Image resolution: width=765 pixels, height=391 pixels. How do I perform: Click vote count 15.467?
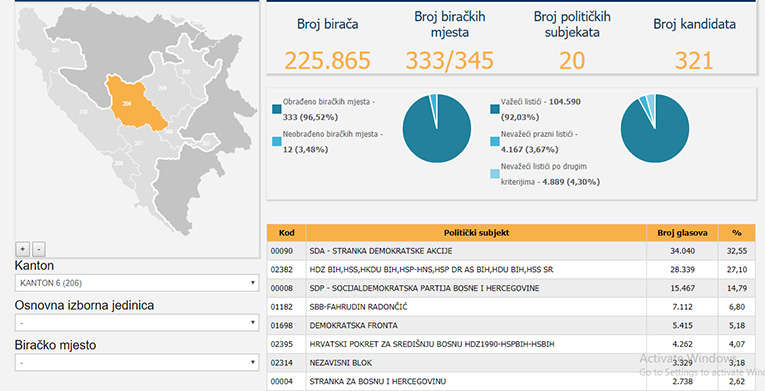[682, 288]
